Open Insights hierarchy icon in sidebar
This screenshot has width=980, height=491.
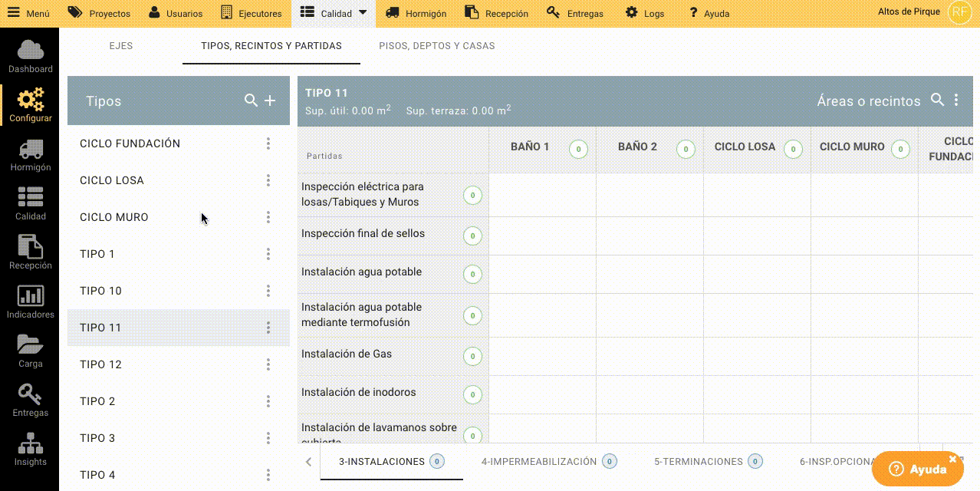(x=30, y=444)
